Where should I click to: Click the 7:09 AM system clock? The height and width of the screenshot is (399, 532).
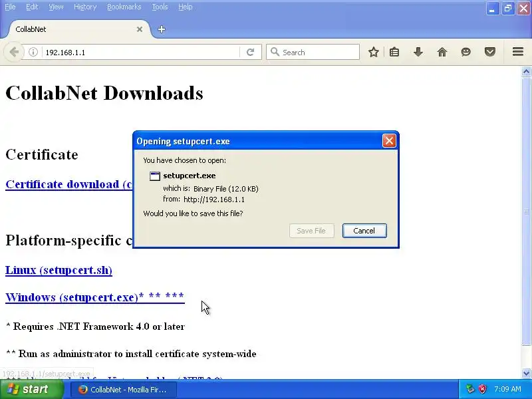pos(507,389)
